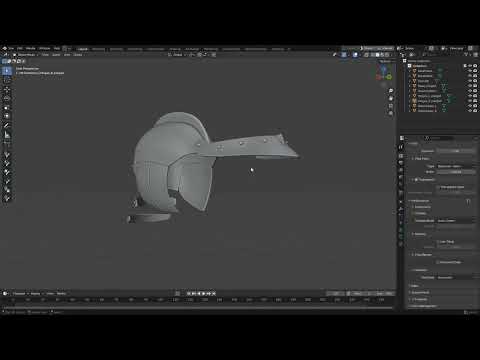This screenshot has width=480, height=360.
Task: Click the pan hand viewport navigation icon
Action: [391, 98]
